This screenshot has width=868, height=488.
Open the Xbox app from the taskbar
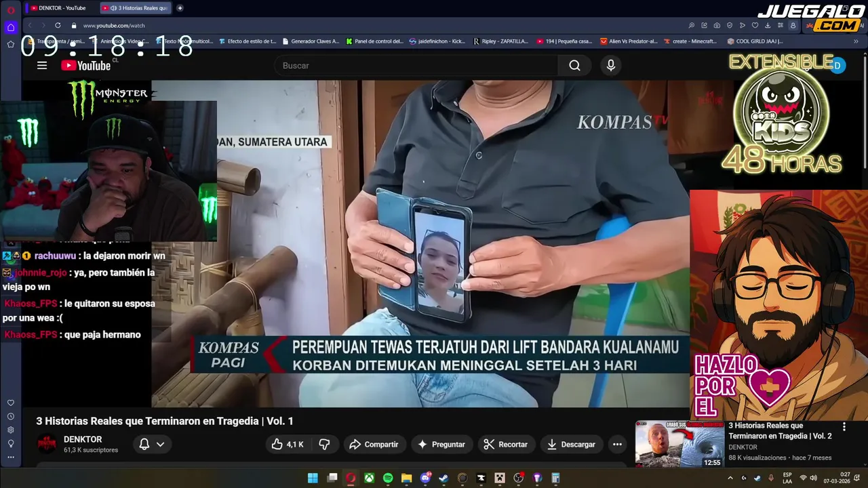[x=369, y=478]
